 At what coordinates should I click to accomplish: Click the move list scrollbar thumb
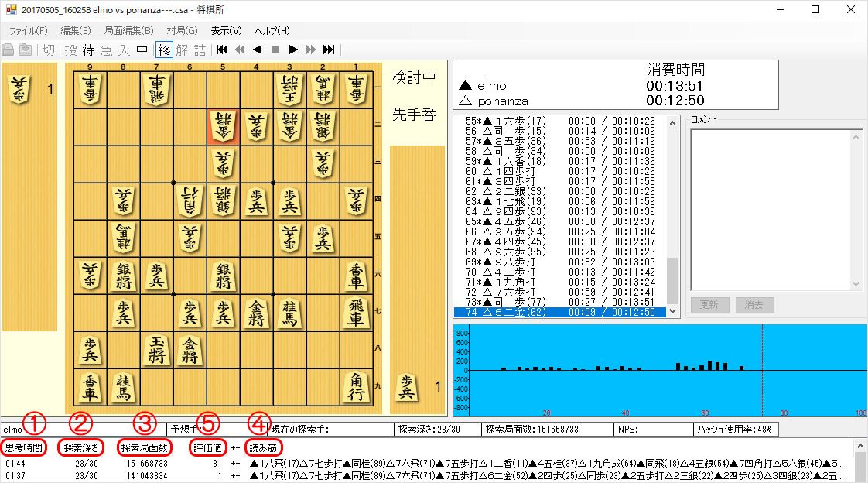672,282
